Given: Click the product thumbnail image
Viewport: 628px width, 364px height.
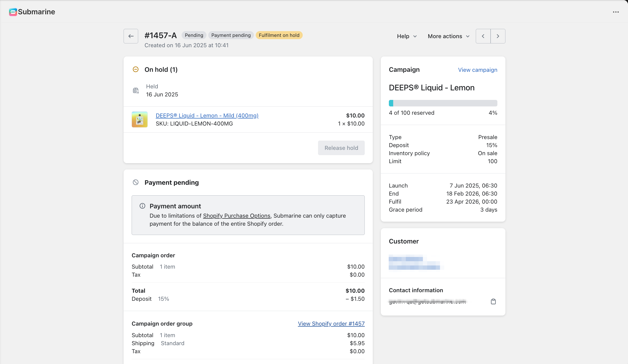Looking at the screenshot, I should 140,119.
